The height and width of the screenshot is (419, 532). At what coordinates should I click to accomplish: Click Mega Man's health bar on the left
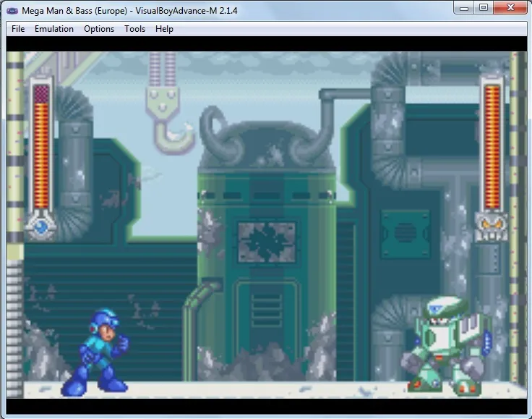coord(41,146)
